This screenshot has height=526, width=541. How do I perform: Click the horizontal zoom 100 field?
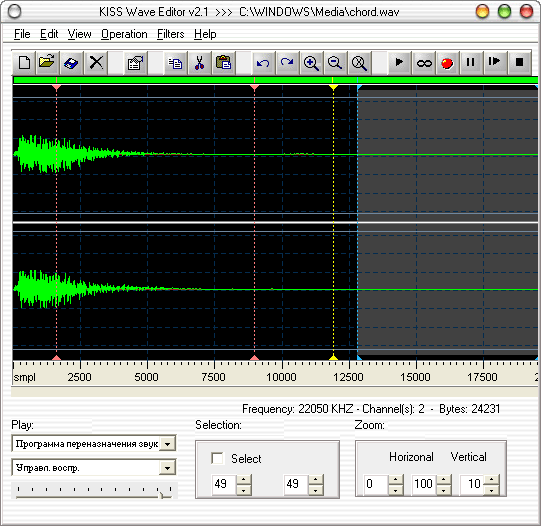[x=424, y=484]
